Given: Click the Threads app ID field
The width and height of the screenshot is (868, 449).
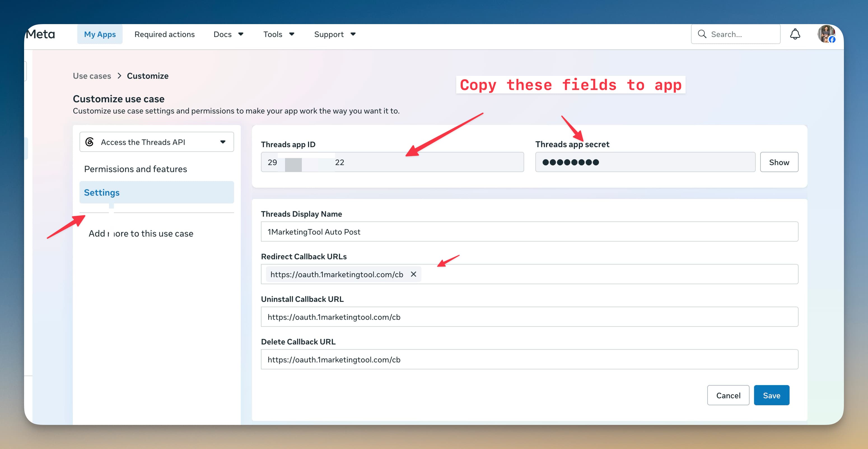Looking at the screenshot, I should click(392, 162).
